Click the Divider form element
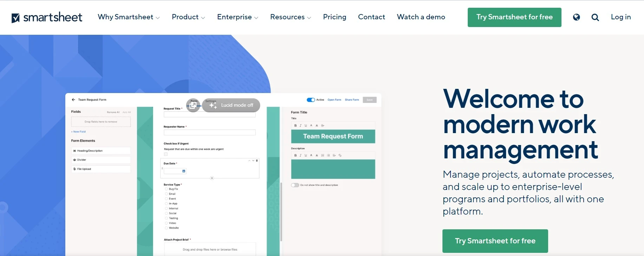644x256 pixels. (101, 160)
